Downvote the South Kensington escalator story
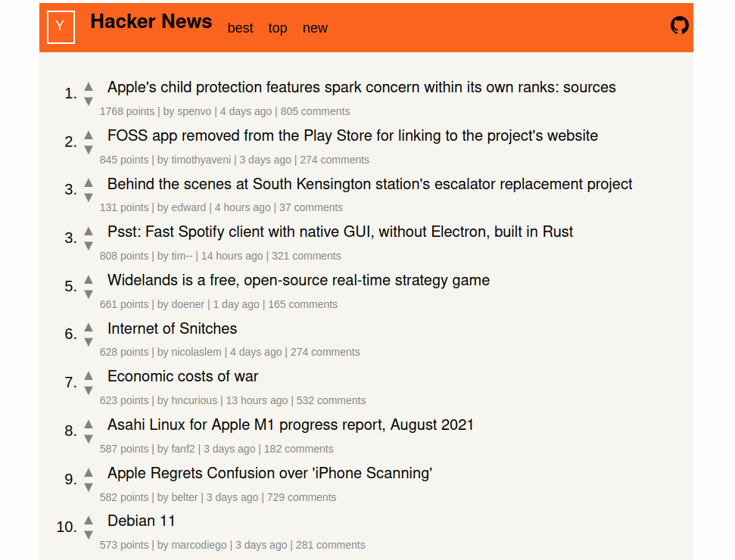735x560 pixels. point(89,198)
